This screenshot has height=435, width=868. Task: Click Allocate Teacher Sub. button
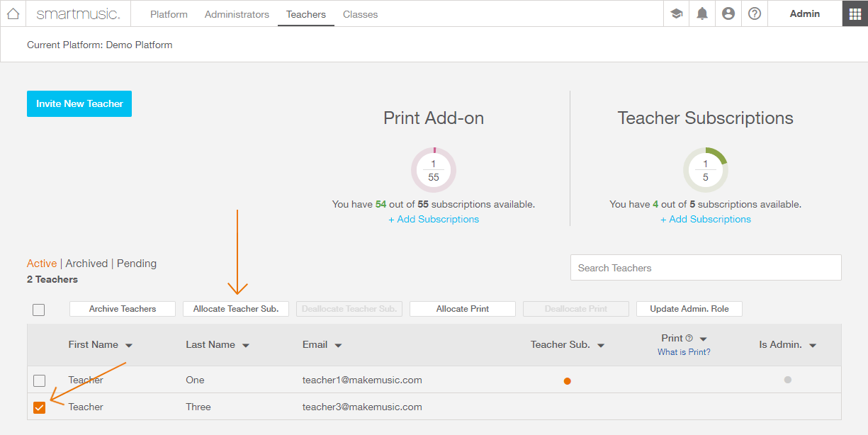pos(236,309)
